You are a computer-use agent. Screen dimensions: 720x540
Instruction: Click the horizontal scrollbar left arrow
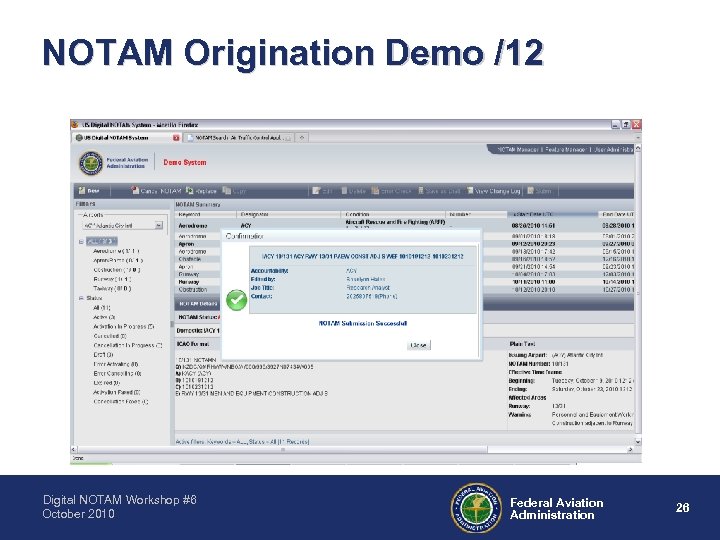73,449
